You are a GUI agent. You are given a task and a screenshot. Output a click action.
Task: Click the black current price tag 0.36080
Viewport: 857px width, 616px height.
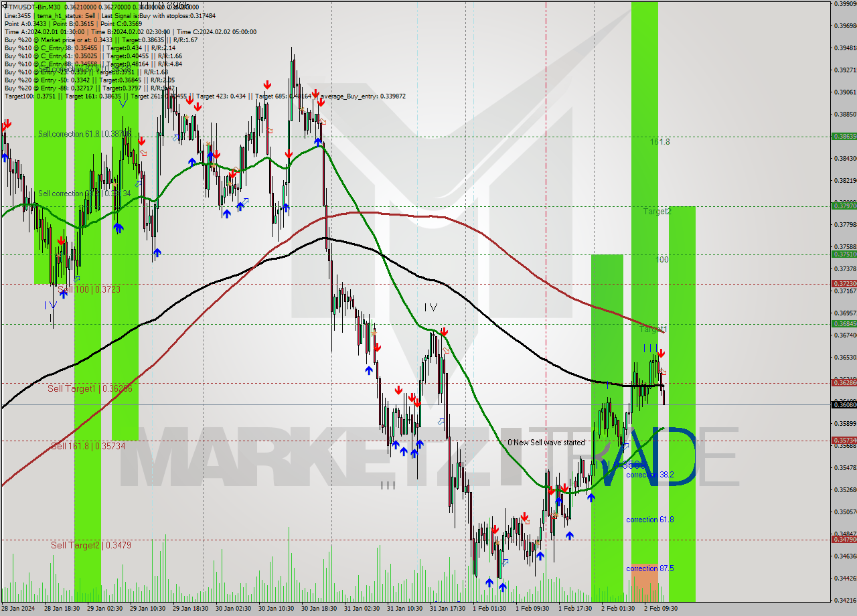coord(844,404)
